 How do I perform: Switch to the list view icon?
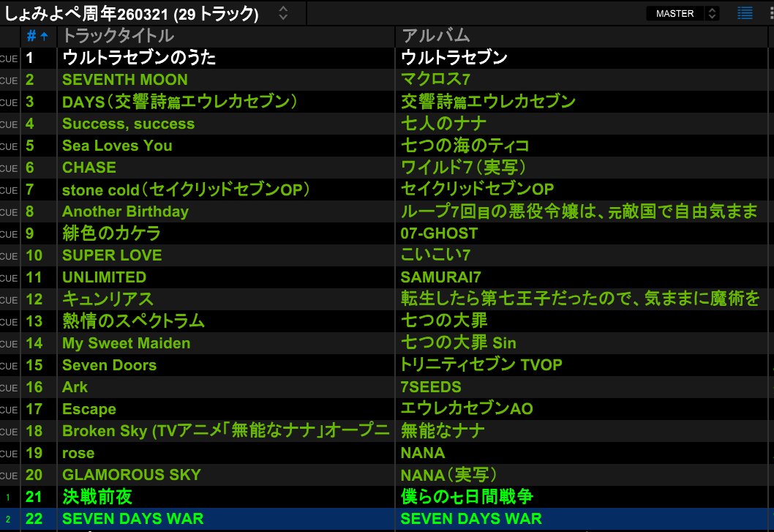click(x=745, y=13)
